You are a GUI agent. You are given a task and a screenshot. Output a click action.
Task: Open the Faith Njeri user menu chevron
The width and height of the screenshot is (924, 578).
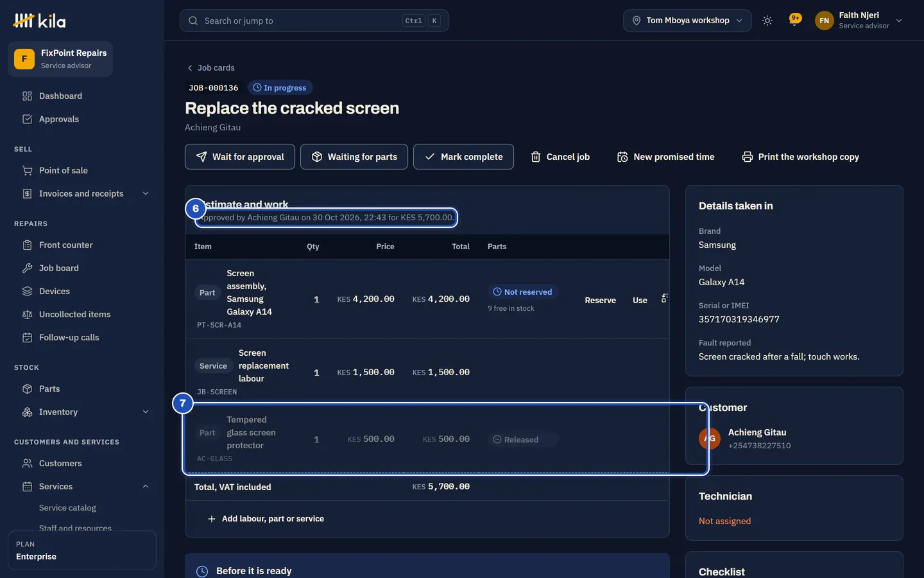pos(899,21)
